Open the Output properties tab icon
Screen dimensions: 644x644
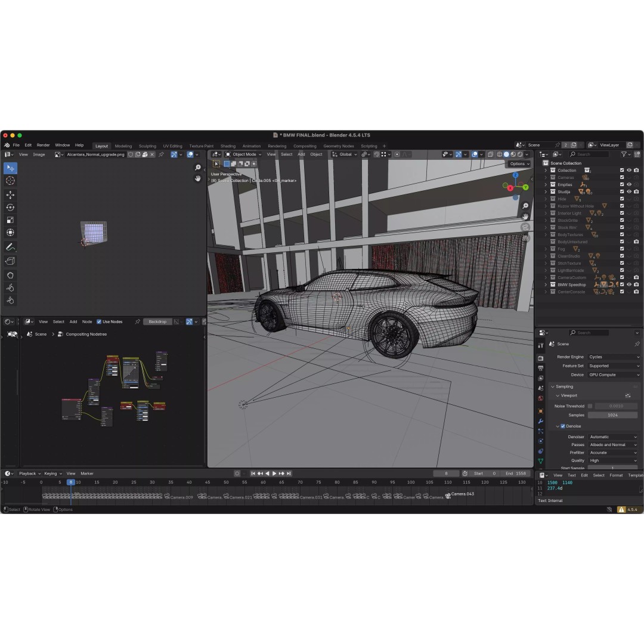(540, 368)
